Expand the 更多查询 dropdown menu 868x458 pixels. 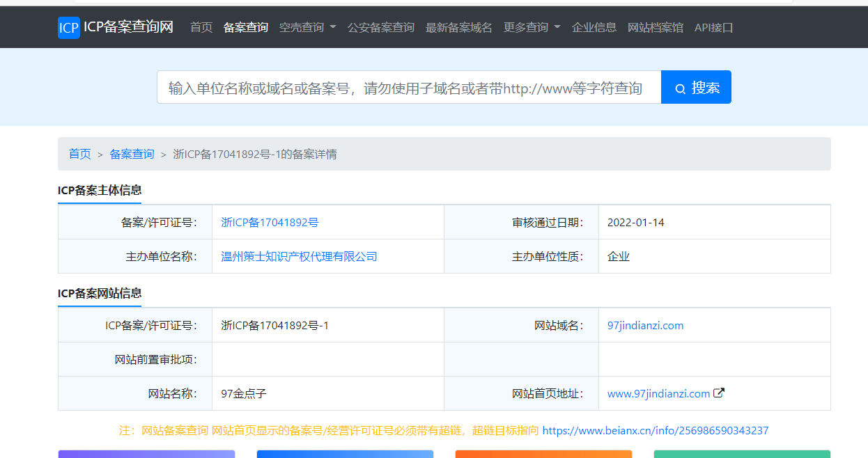pyautogui.click(x=532, y=27)
